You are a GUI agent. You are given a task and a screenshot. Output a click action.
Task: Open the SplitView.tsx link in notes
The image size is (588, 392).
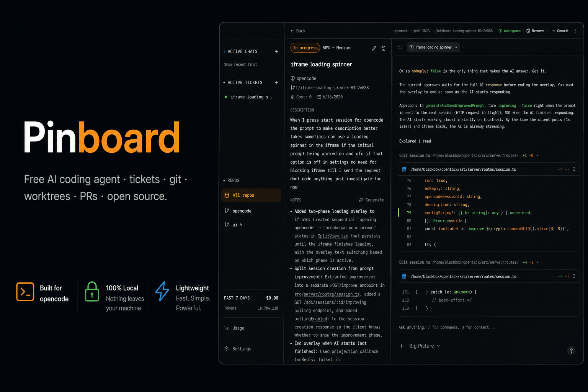coord(333,236)
